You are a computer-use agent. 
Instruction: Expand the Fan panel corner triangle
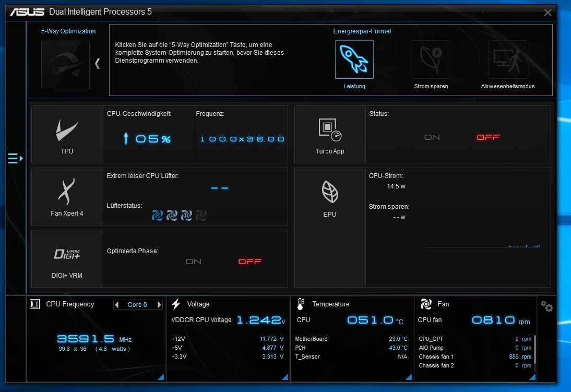coord(532,377)
